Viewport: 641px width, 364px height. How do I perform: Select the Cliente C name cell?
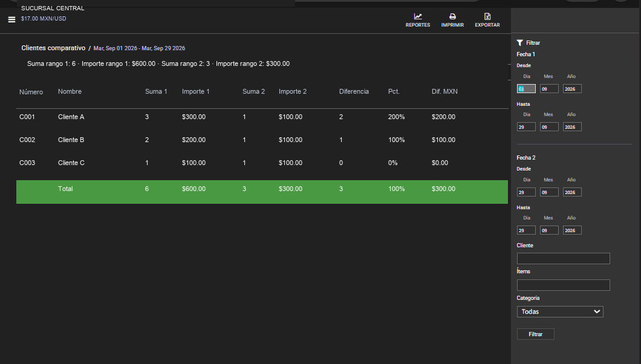71,163
